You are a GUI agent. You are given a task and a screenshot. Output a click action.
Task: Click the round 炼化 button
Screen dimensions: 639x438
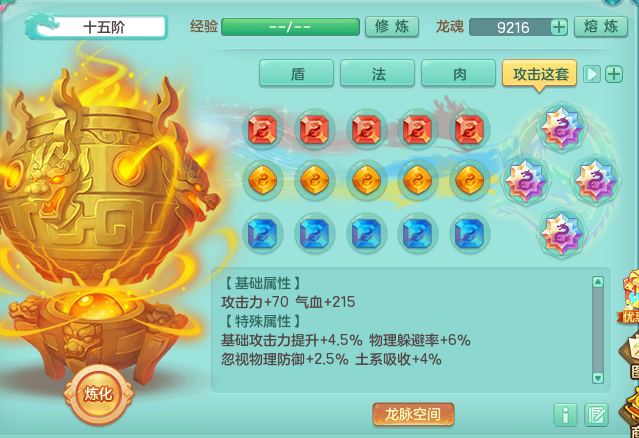tap(98, 394)
